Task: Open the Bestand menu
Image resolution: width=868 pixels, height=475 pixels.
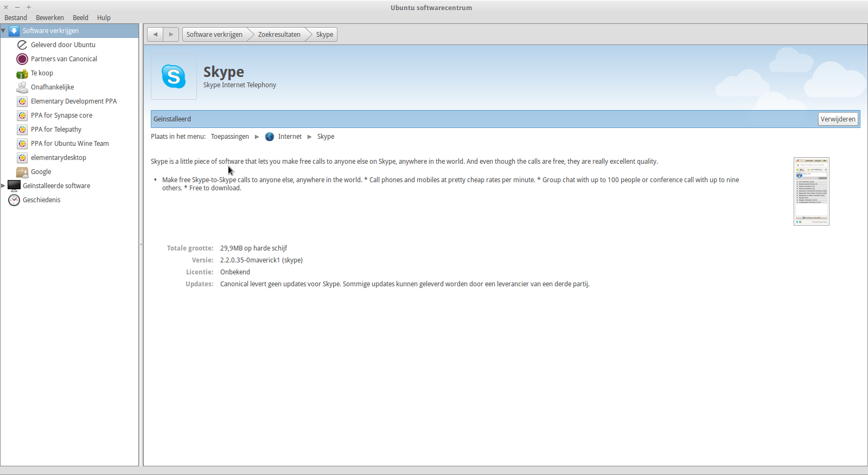Action: click(x=16, y=18)
